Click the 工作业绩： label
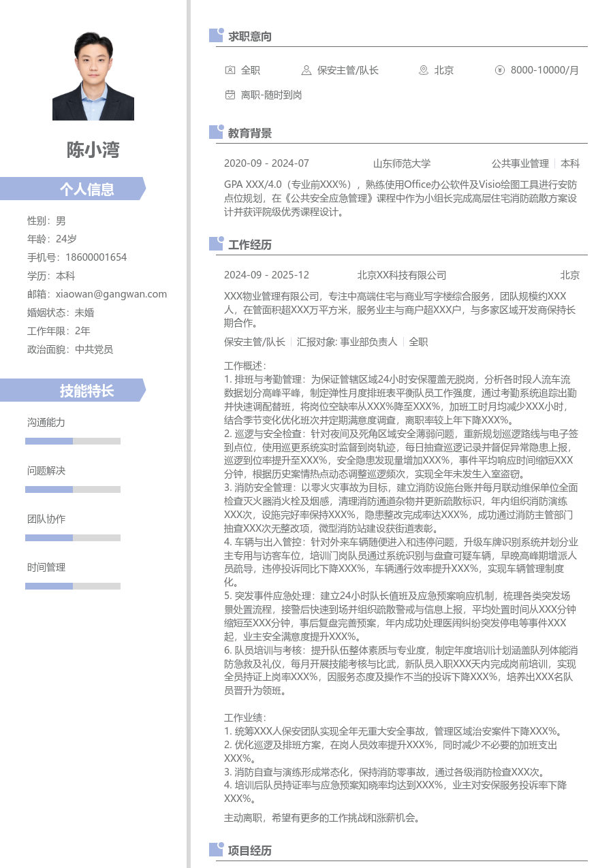Image resolution: width=613 pixels, height=868 pixels. pos(246,718)
